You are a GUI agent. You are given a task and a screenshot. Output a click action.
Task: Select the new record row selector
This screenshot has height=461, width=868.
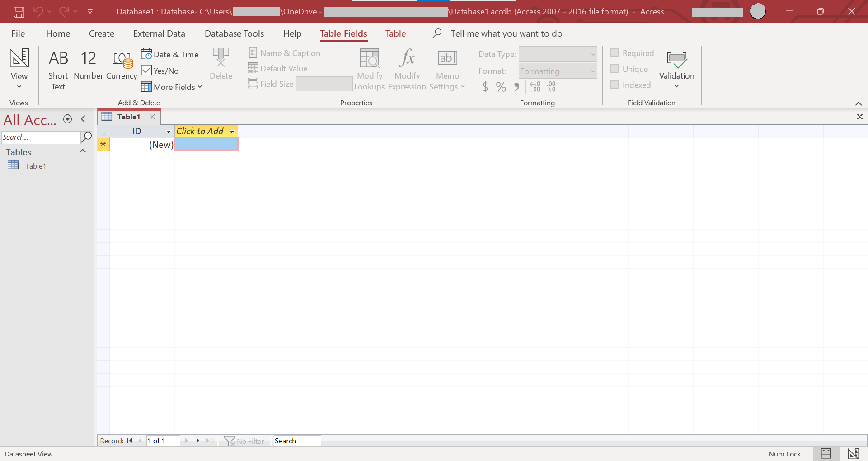pos(103,144)
